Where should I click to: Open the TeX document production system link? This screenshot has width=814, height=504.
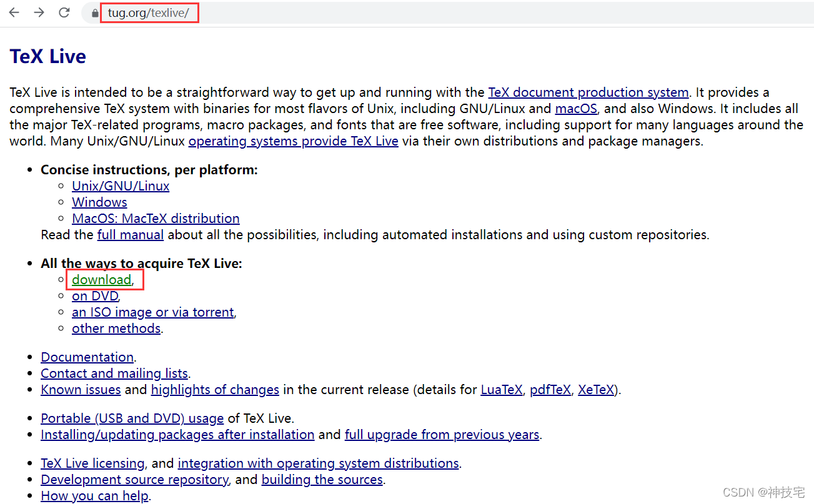click(588, 92)
